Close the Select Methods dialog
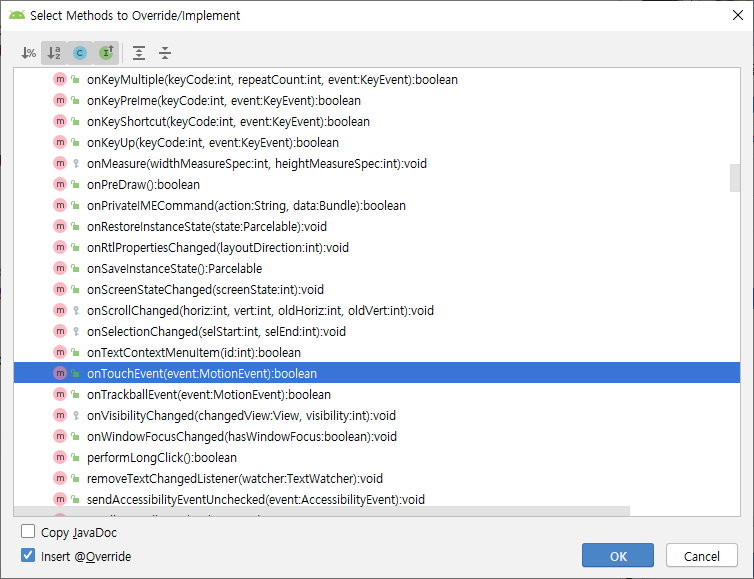This screenshot has width=754, height=579. point(738,15)
